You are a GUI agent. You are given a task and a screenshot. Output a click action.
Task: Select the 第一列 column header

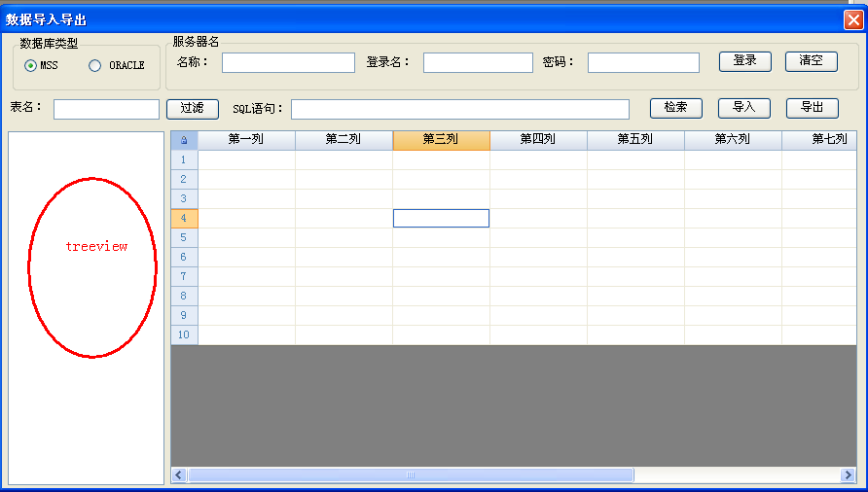(x=246, y=141)
